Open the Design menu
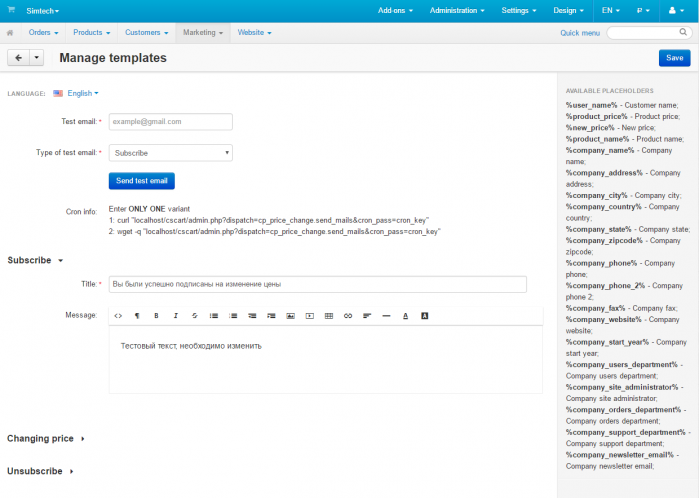700x498 pixels. pyautogui.click(x=568, y=10)
